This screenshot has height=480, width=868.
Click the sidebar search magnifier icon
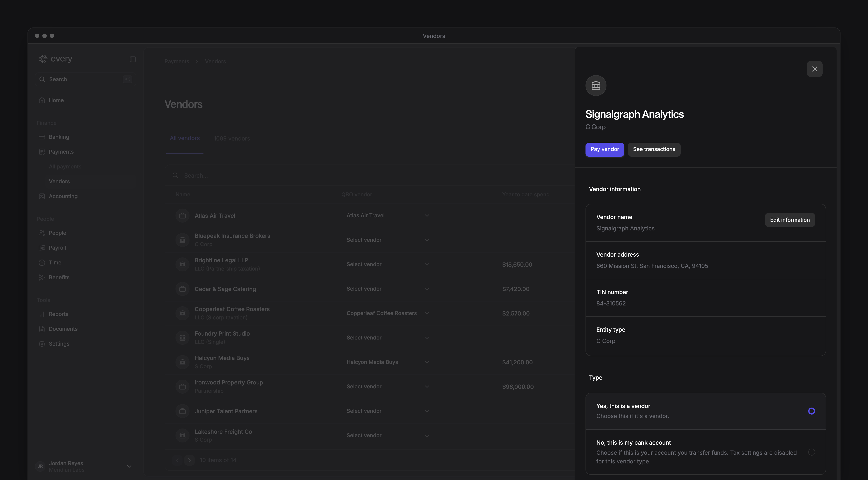(x=42, y=79)
